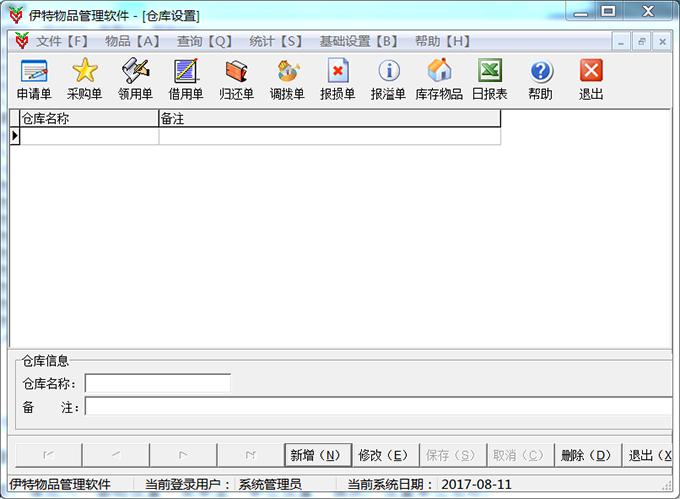680x499 pixels.
Task: Click the 当前系统日期 status bar label
Action: [x=389, y=484]
